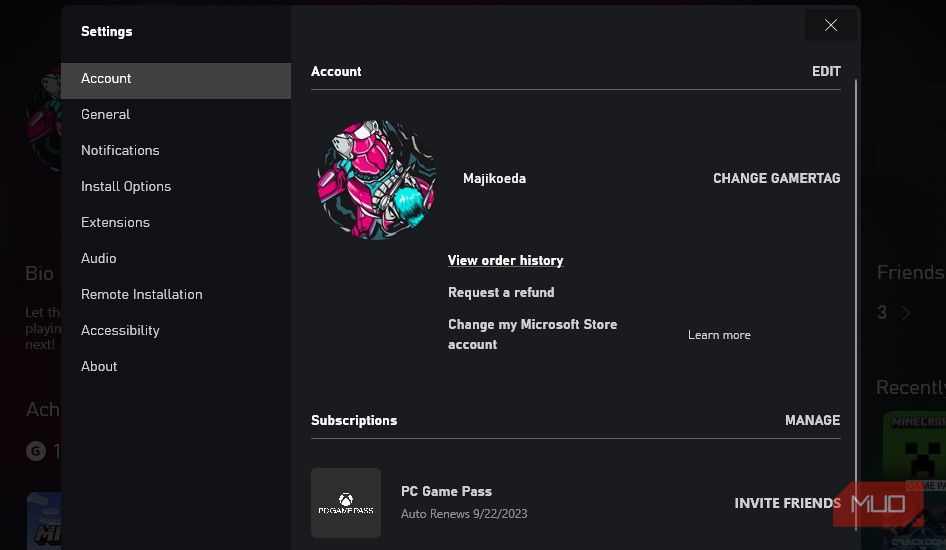Click the PC Game Pass subscription icon
Image resolution: width=946 pixels, height=550 pixels.
345,502
